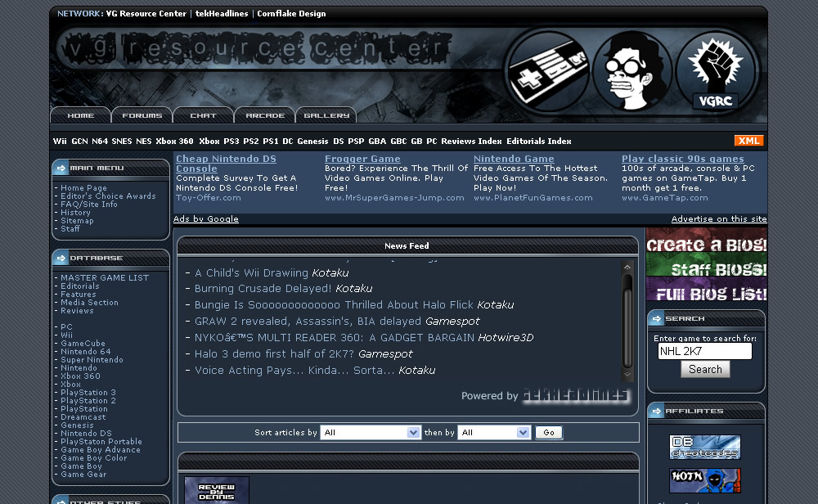Click the game search input field
The height and width of the screenshot is (504, 818).
coord(705,351)
